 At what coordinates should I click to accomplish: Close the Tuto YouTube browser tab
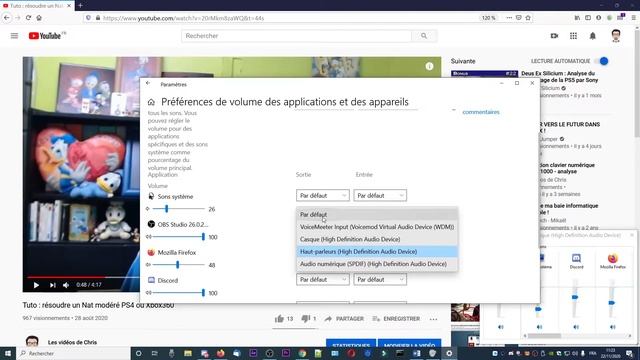click(69, 6)
